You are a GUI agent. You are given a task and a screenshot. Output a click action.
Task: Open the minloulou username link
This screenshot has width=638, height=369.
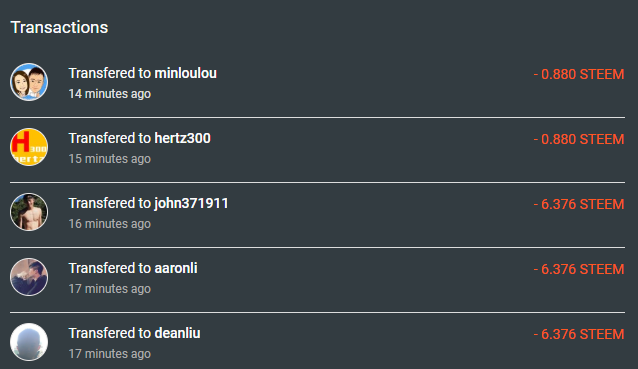(186, 73)
